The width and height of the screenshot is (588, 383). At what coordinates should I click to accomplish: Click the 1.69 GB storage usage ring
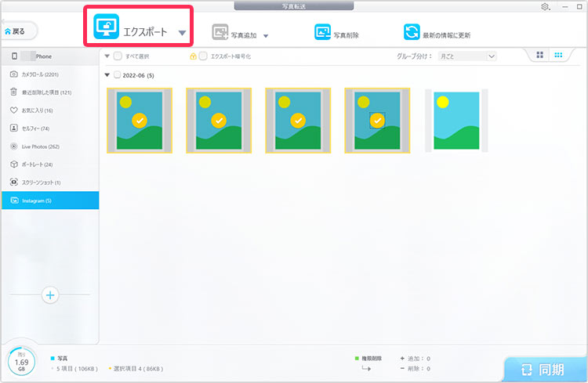[22, 362]
